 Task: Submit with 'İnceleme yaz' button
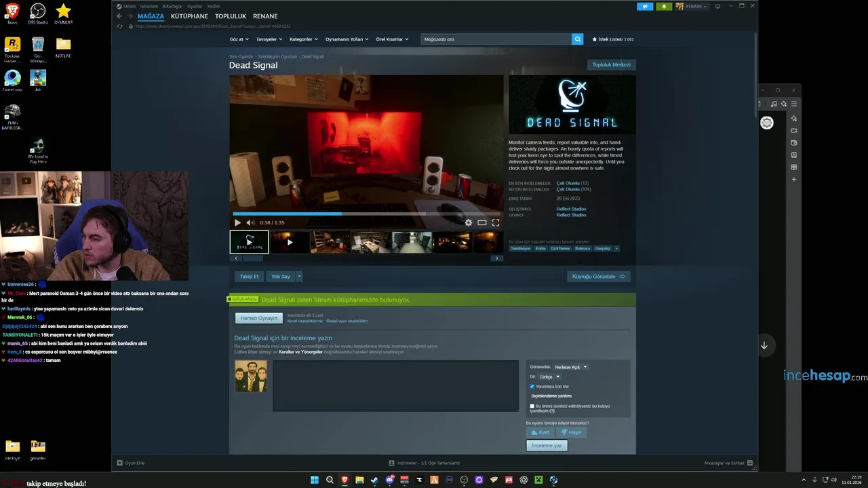point(547,445)
